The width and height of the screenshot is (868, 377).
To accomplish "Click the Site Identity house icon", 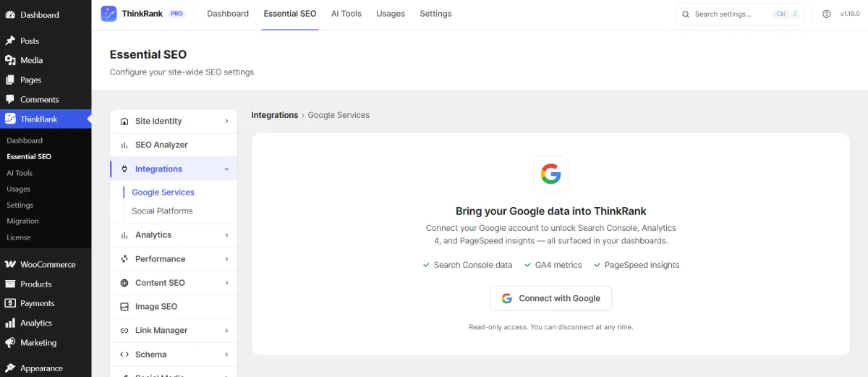I will pyautogui.click(x=124, y=121).
